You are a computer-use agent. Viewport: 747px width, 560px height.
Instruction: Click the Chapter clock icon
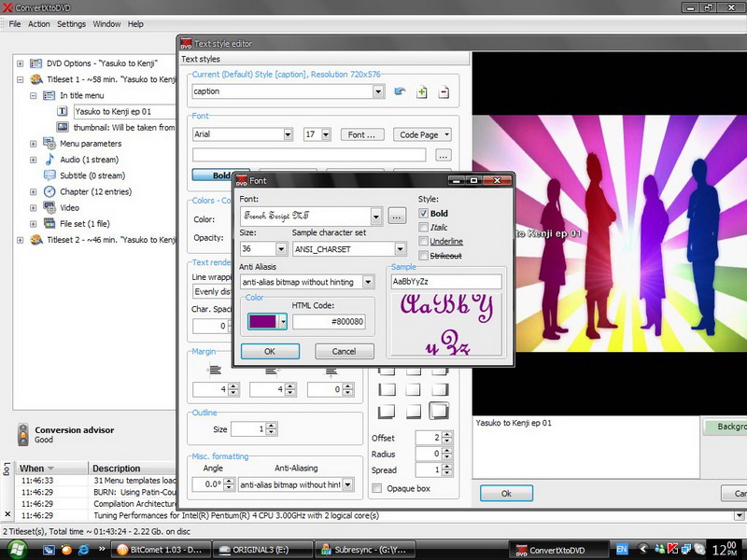[x=49, y=191]
